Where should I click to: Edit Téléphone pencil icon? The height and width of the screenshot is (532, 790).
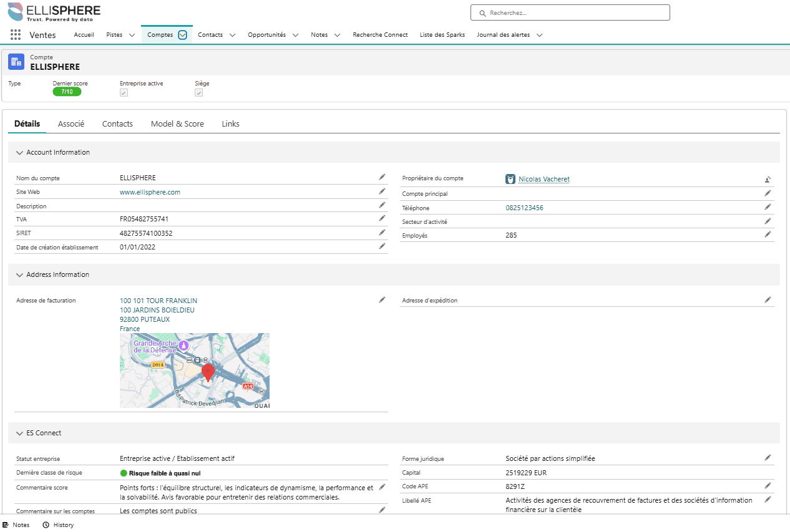click(x=768, y=206)
